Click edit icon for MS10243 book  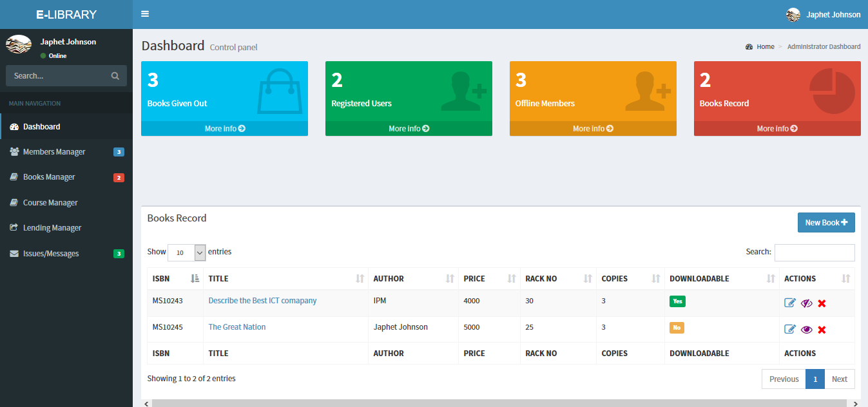[790, 303]
